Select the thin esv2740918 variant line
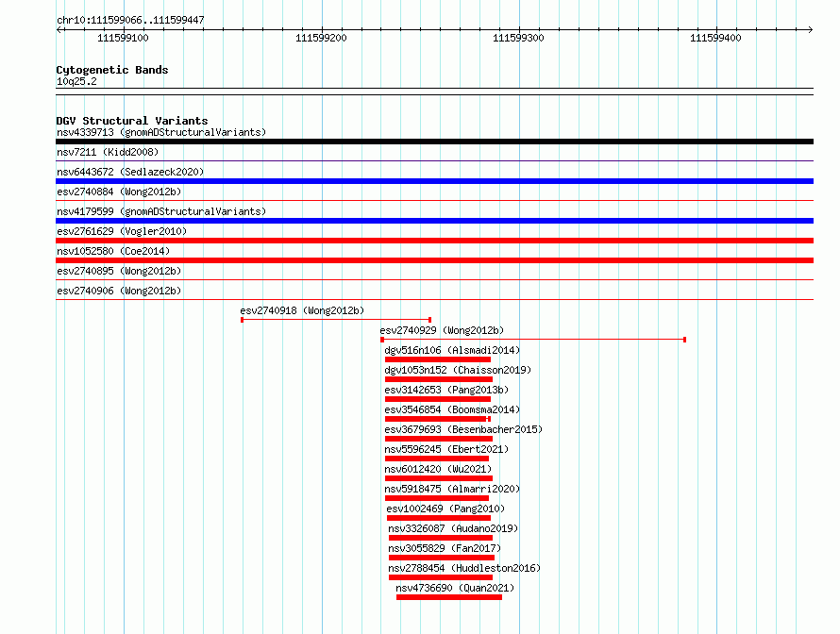 tap(336, 320)
